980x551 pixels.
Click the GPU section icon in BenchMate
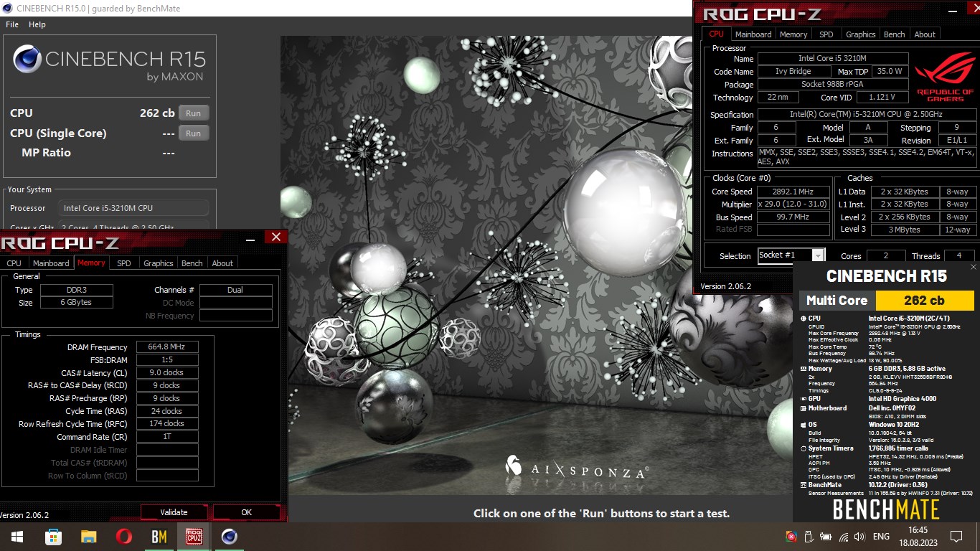click(x=803, y=399)
